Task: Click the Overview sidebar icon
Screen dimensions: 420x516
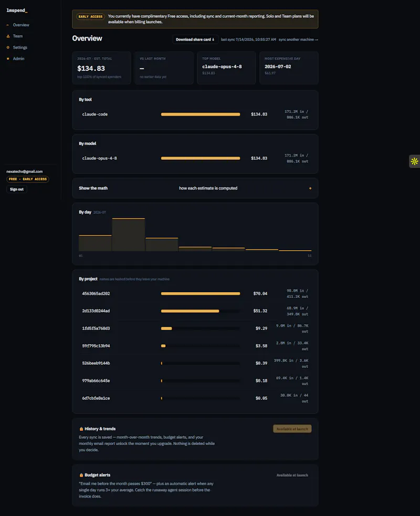Action: click(x=7, y=25)
